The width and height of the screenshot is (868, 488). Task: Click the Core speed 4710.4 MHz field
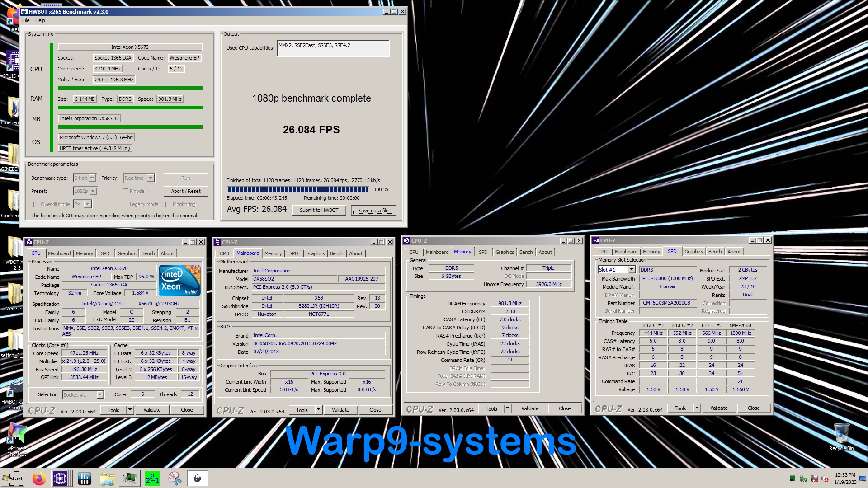tap(108, 69)
